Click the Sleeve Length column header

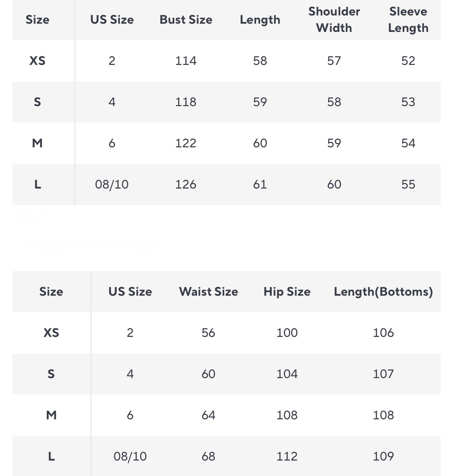click(408, 20)
